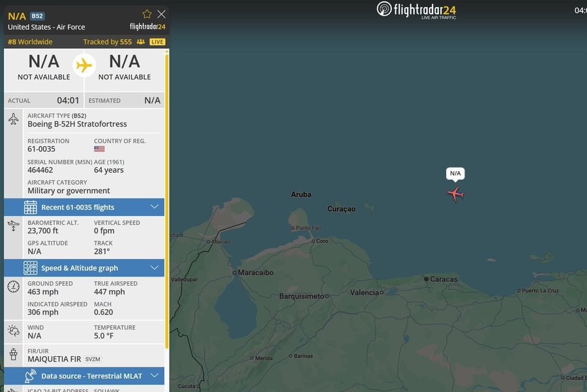
Task: Click the Speed & Altitude graph icon
Action: [30, 268]
